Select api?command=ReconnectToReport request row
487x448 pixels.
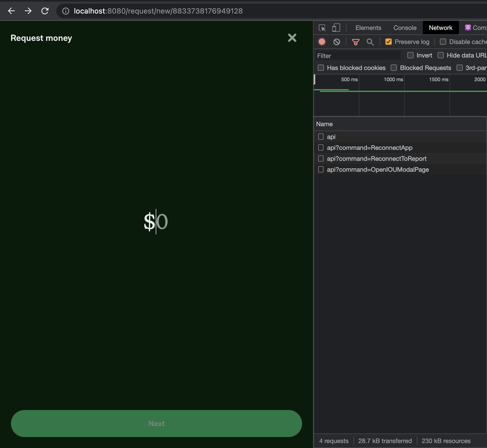click(x=400, y=158)
